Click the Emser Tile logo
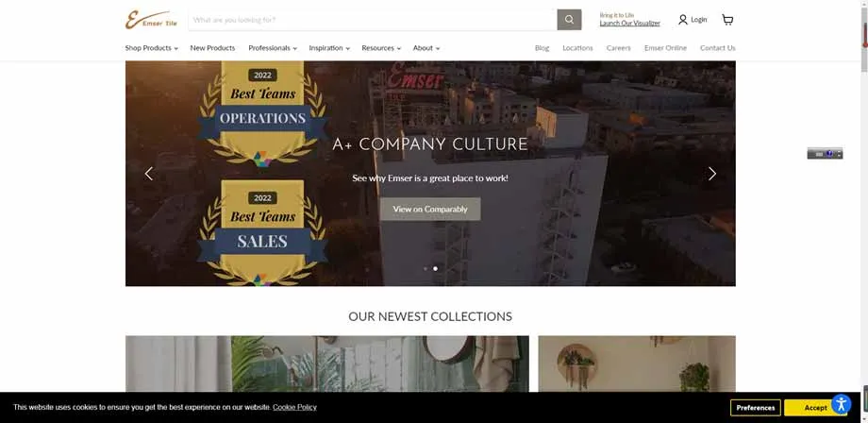This screenshot has width=868, height=423. (x=151, y=20)
